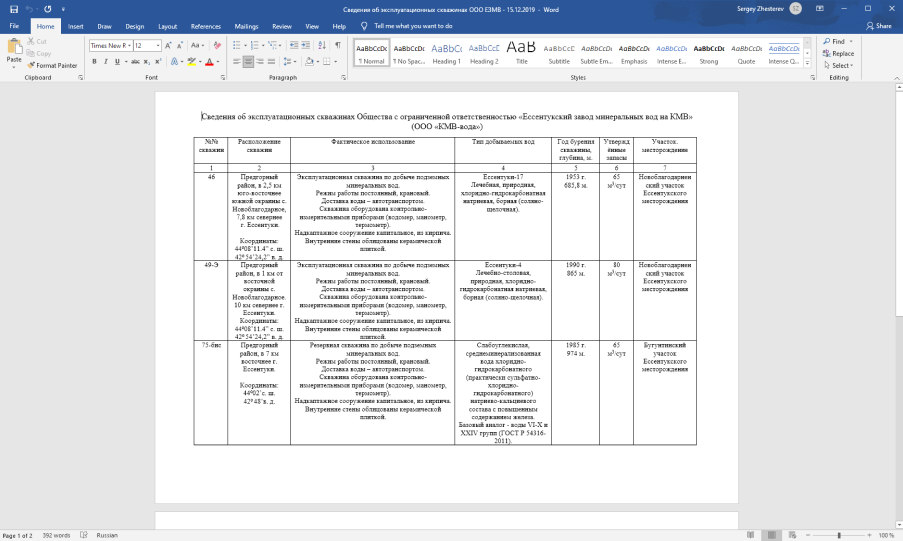Screen dimensions: 903x541
Task: Apply superscript formatting
Action: 158,62
